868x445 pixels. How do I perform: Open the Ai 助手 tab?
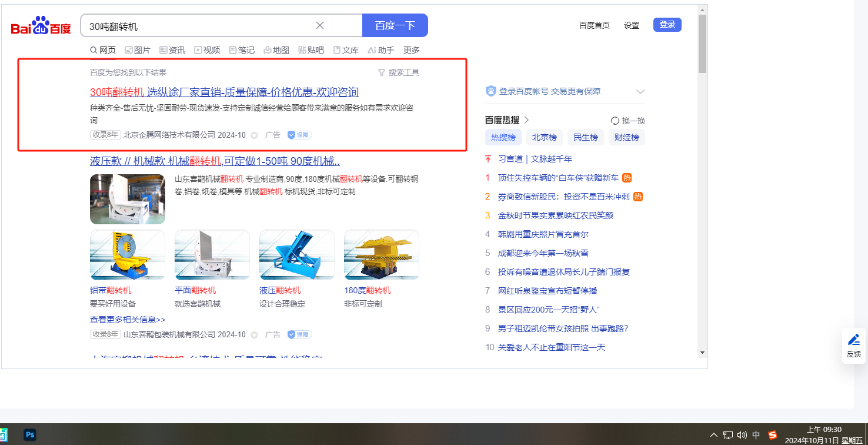[381, 50]
